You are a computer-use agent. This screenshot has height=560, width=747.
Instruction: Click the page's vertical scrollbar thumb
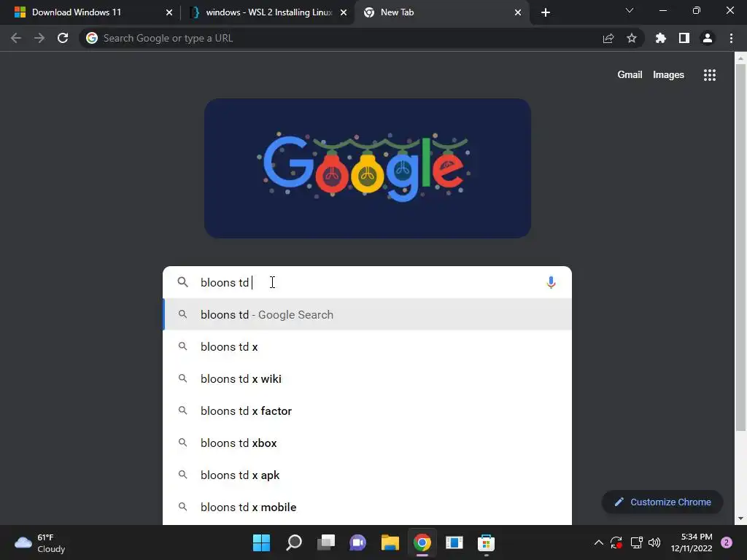pyautogui.click(x=740, y=248)
